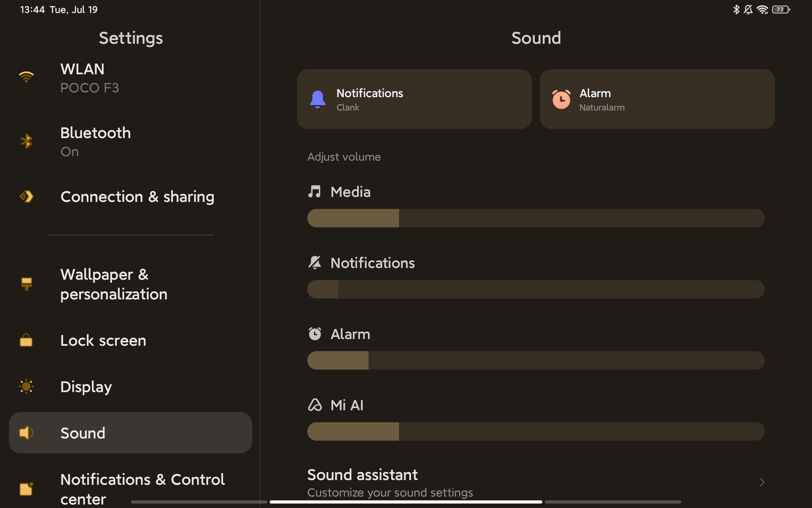Open the Notifications ringtone card (Clank)
This screenshot has height=508, width=812.
click(414, 99)
